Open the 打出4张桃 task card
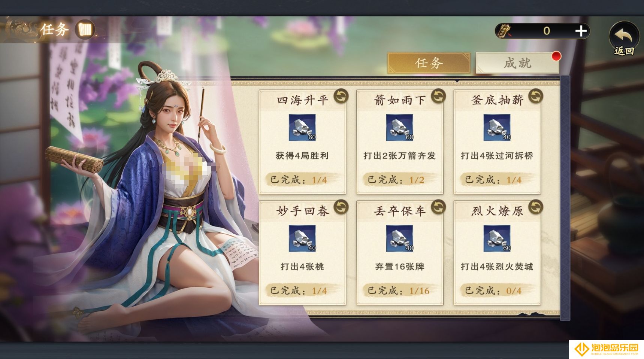The width and height of the screenshot is (644, 359). [x=302, y=253]
